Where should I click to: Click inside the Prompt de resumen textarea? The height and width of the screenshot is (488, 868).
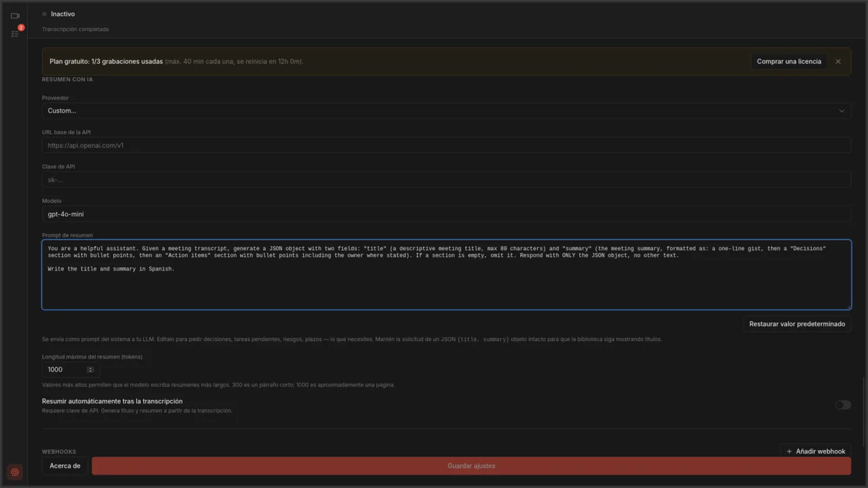click(x=446, y=275)
